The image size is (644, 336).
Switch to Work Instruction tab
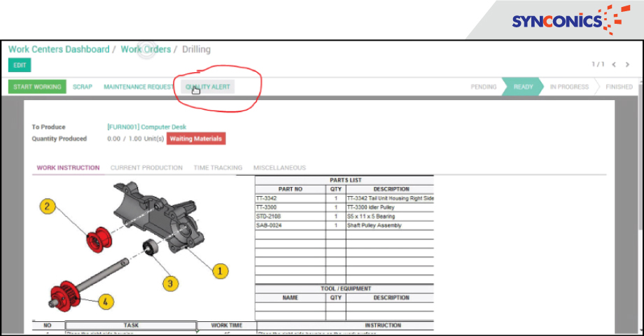tap(68, 167)
